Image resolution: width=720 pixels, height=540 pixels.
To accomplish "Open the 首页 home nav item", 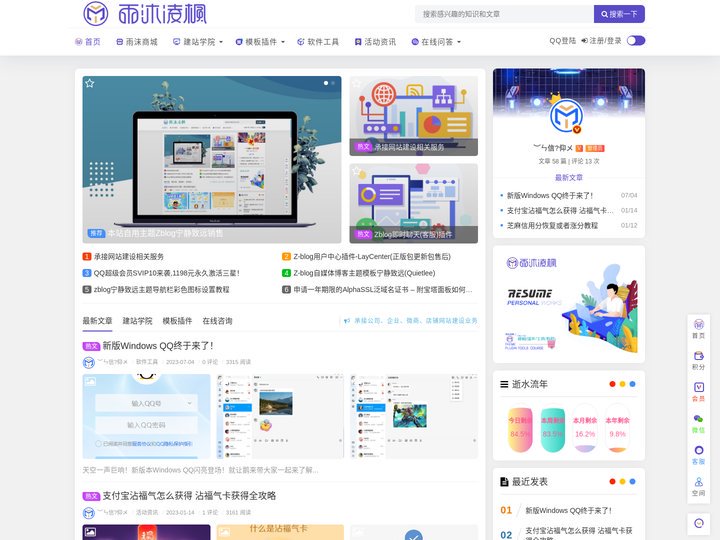I will [88, 42].
